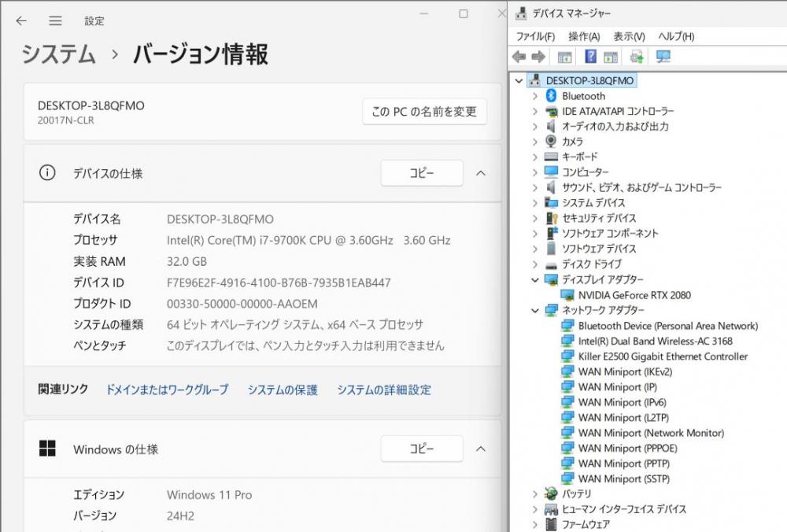
Task: Expand the Bluetooth node in Device Manager
Action: tap(535, 96)
